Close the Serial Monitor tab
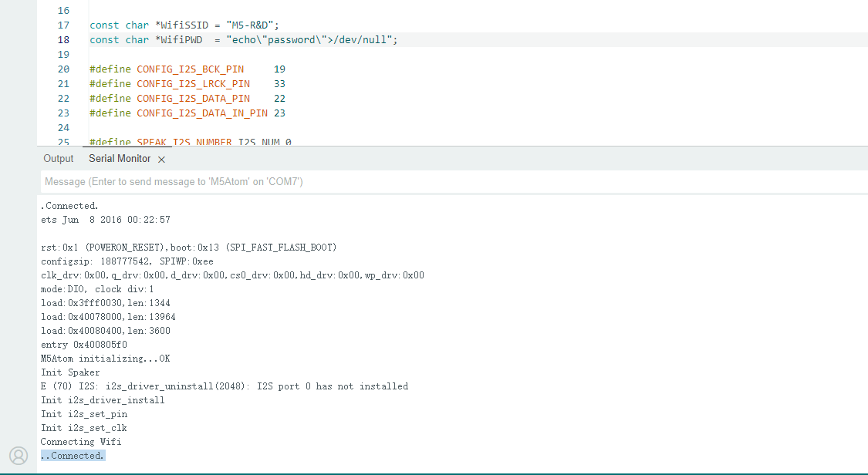Image resolution: width=868 pixels, height=475 pixels. (x=161, y=160)
